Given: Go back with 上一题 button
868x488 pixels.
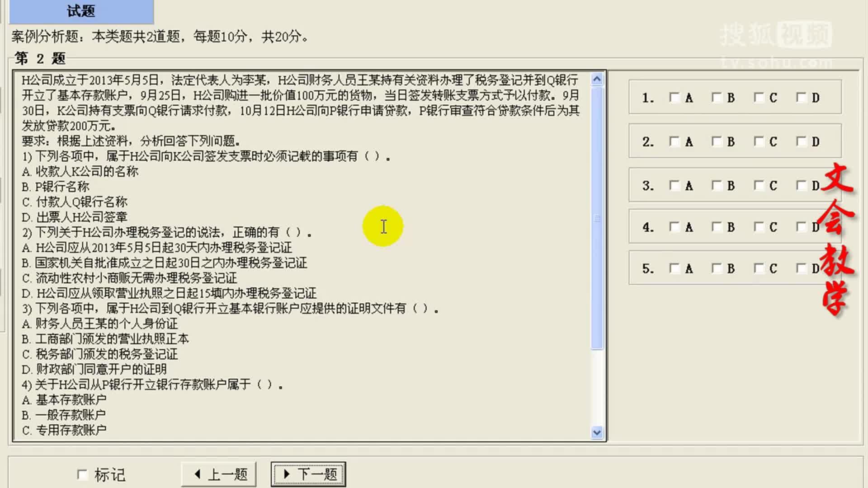Looking at the screenshot, I should click(x=219, y=474).
